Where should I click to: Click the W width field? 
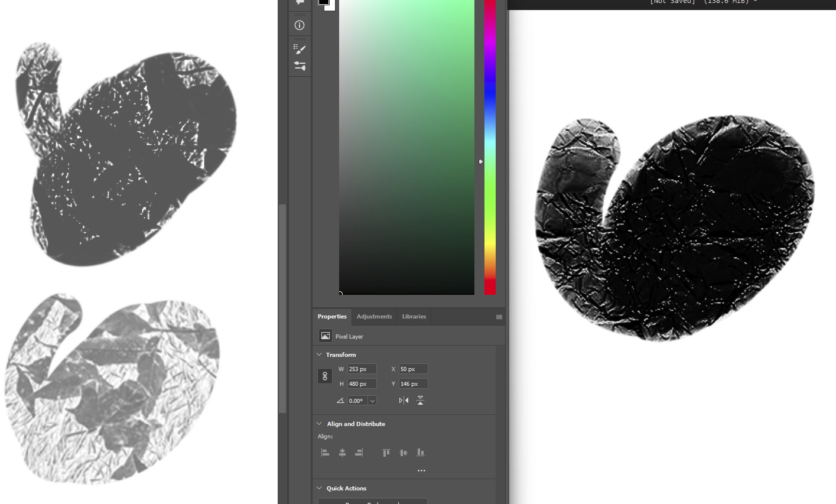pyautogui.click(x=362, y=369)
